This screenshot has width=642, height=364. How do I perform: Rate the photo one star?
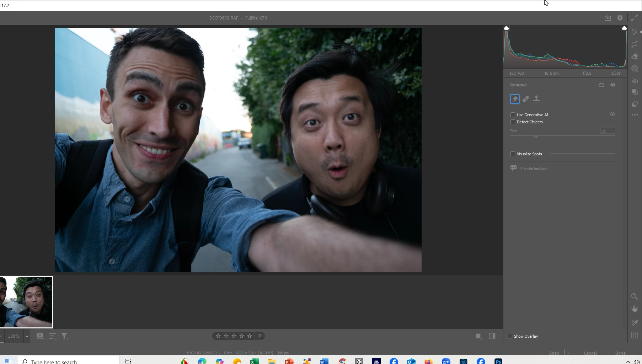(x=218, y=336)
